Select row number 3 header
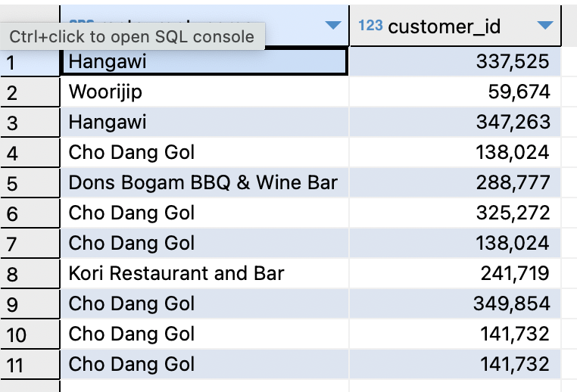The height and width of the screenshot is (392, 577). coord(30,123)
